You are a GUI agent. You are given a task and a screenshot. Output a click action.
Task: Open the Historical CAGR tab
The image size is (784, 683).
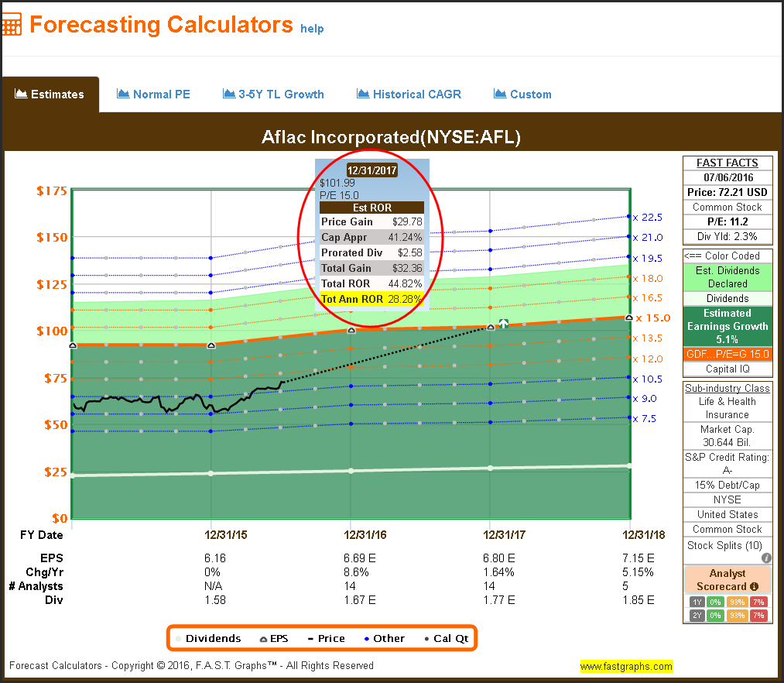tap(409, 94)
